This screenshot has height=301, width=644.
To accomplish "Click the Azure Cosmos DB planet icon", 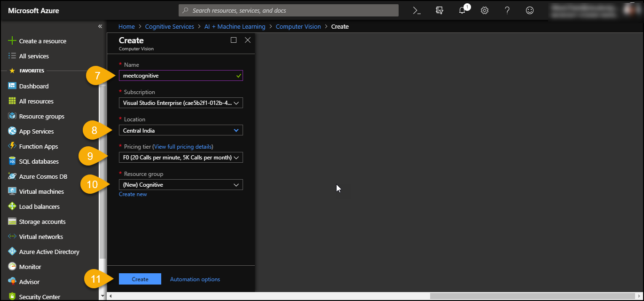I will tap(12, 176).
